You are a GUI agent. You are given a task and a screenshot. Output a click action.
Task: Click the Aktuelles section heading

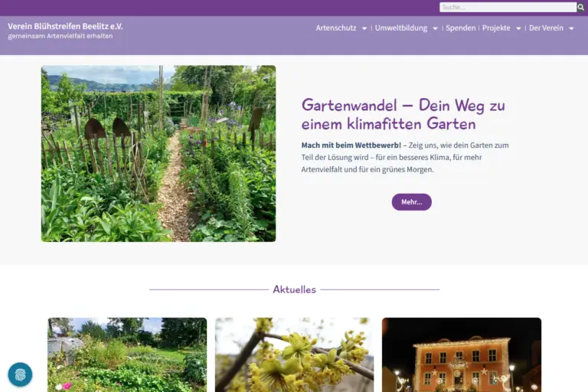294,289
